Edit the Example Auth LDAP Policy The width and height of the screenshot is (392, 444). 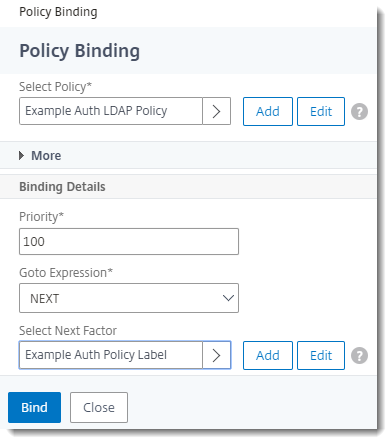tap(321, 111)
